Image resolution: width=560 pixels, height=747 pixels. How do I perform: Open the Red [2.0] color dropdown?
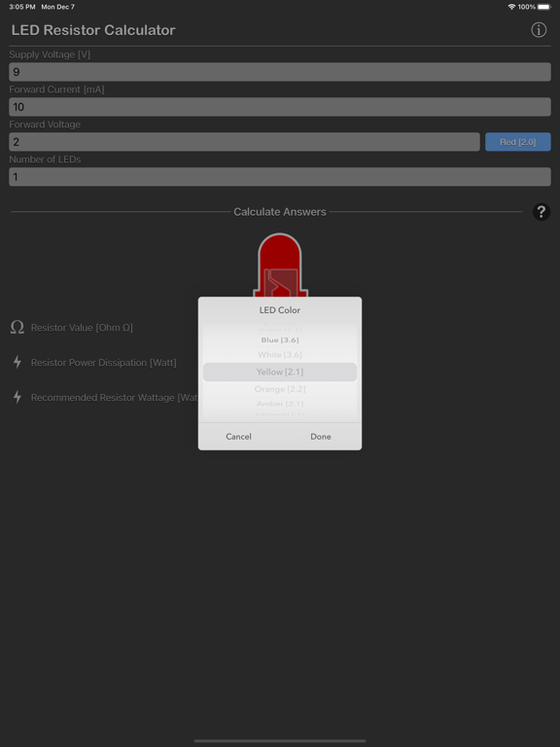point(517,142)
